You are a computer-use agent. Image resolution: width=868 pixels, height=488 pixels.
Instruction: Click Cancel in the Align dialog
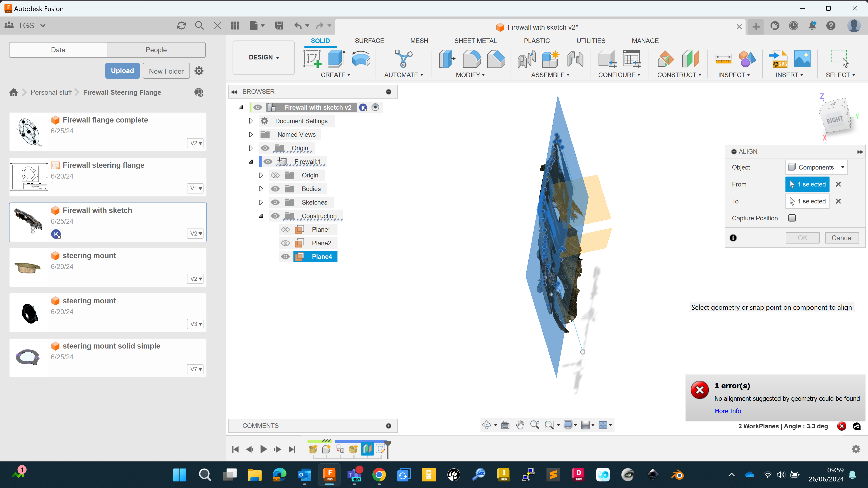pyautogui.click(x=842, y=238)
